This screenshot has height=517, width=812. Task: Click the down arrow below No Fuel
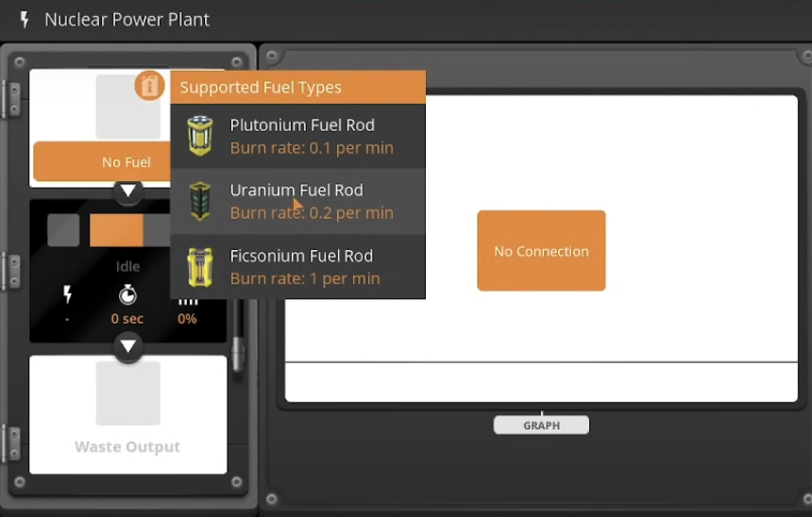click(128, 192)
